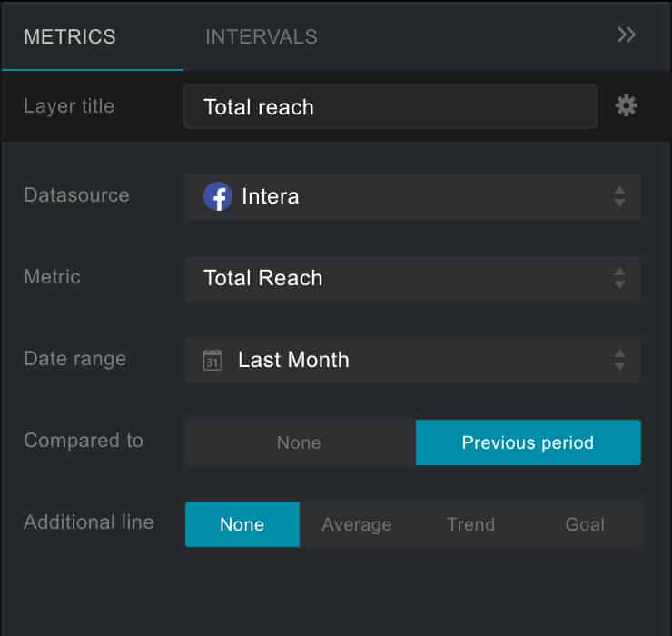Open layer settings via the gear icon
The image size is (672, 636).
click(x=626, y=106)
